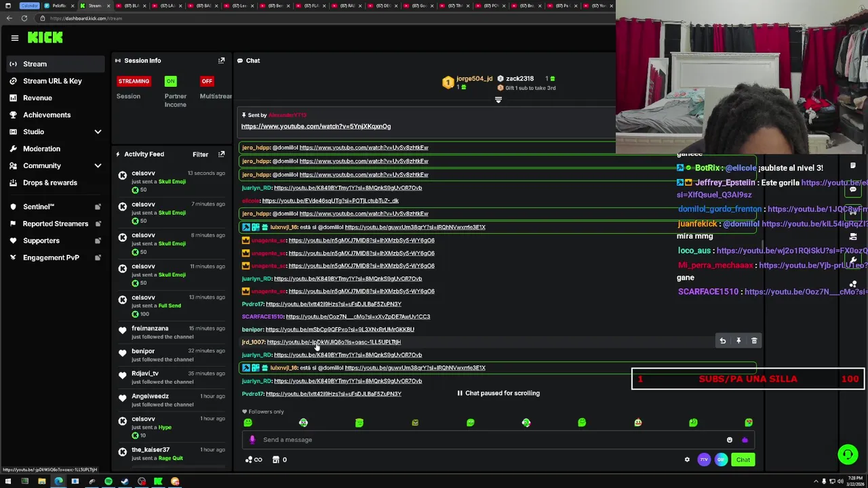Open Reported Streamers sidebar item
The height and width of the screenshot is (488, 868).
coord(56,224)
